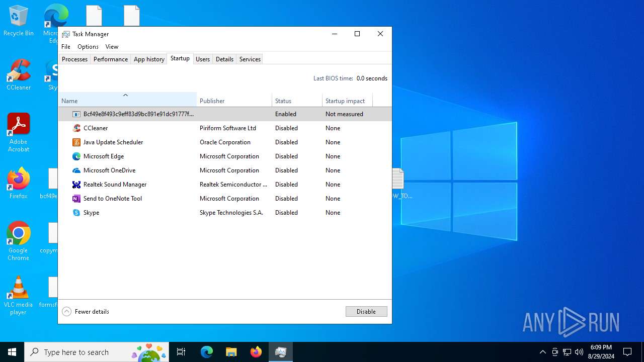Open the File menu
This screenshot has width=644, height=362.
pyautogui.click(x=66, y=47)
